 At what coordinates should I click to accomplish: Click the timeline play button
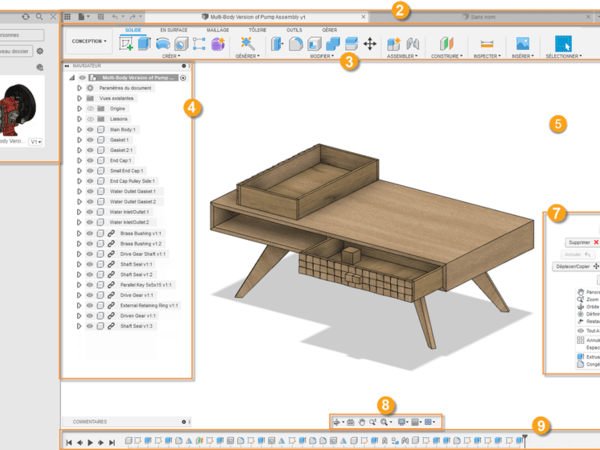click(x=90, y=441)
